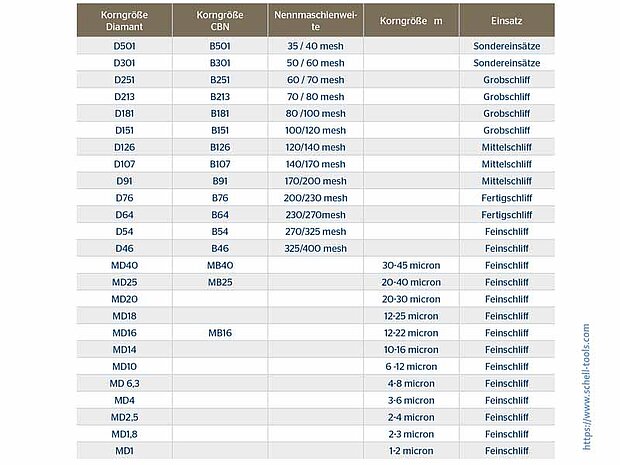Click the B301 CBN grit cell
620x465 pixels.
tap(220, 63)
